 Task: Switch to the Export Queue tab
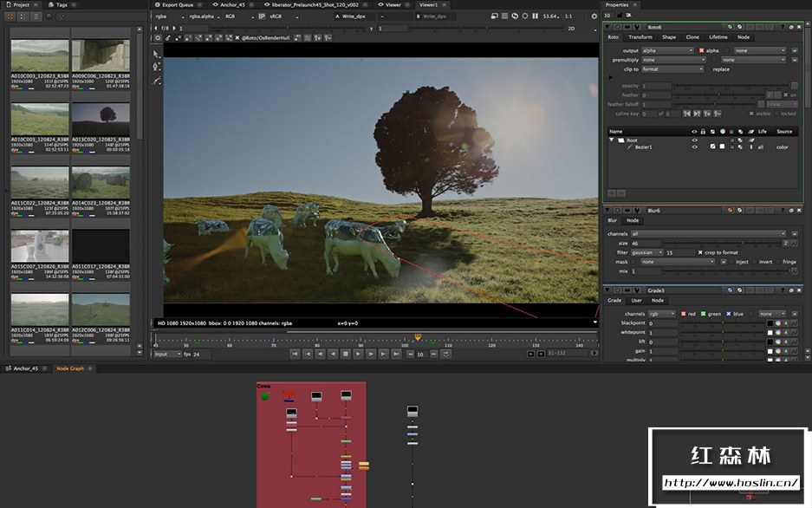(x=177, y=4)
